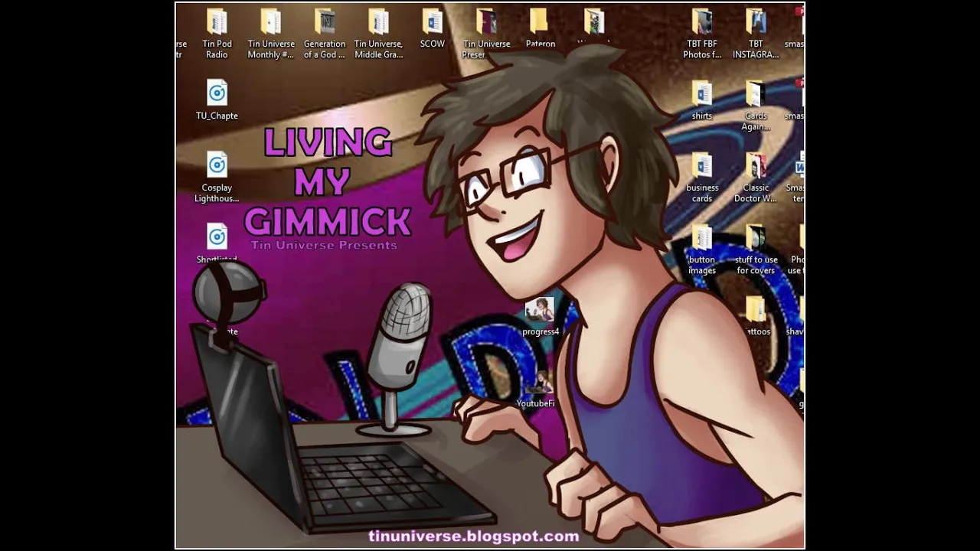The height and width of the screenshot is (551, 980).
Task: Open the stuff to use for covers folder
Action: 756,249
